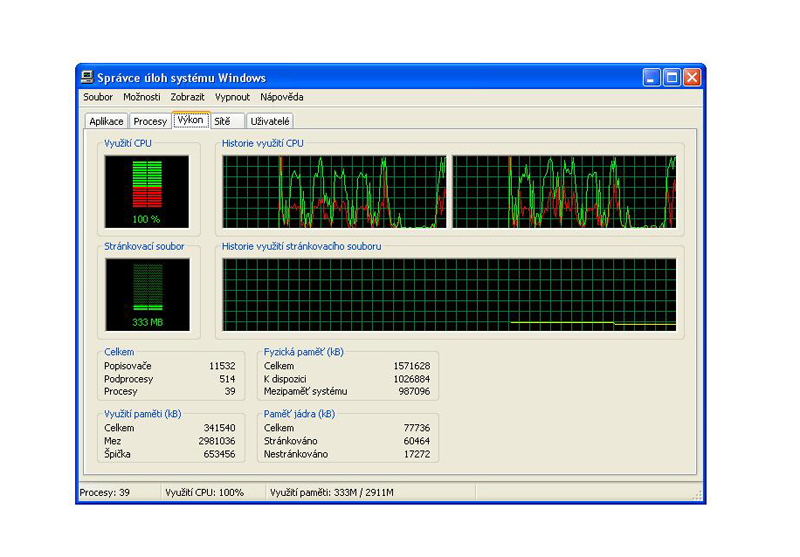Click status bar Využití CPU: 100%
This screenshot has width=800, height=557.
(205, 493)
